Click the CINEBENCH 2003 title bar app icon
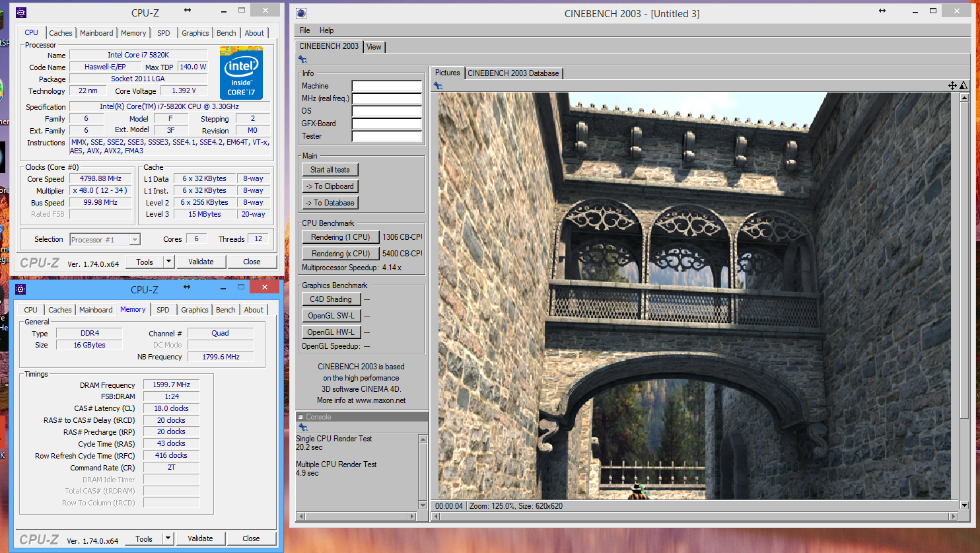This screenshot has height=553, width=980. (x=301, y=13)
